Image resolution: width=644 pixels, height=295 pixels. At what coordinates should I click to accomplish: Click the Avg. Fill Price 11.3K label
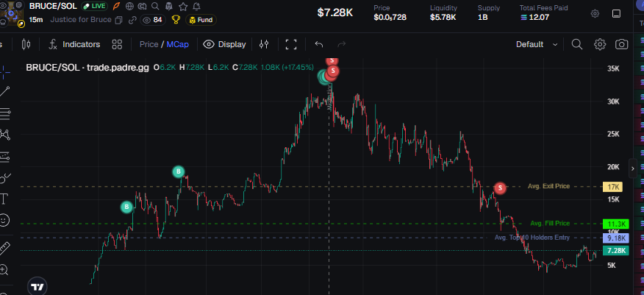615,224
